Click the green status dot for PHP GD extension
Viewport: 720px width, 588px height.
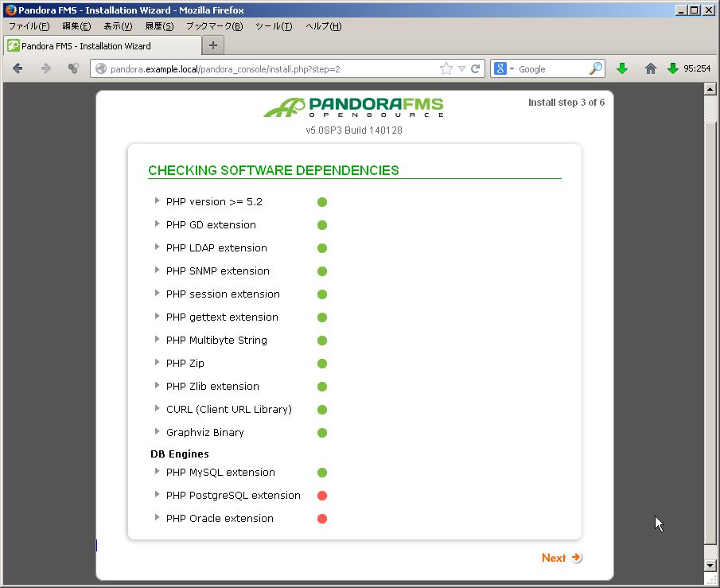[322, 225]
